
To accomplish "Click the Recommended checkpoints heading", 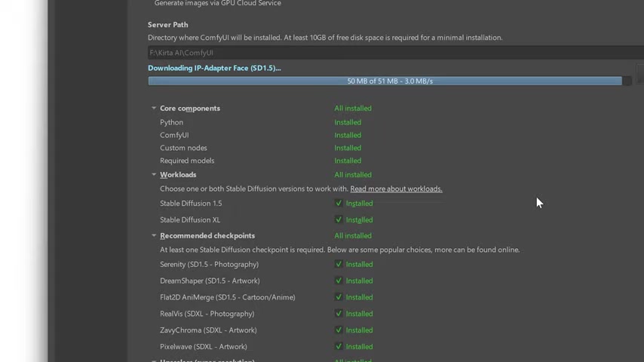I will (207, 235).
